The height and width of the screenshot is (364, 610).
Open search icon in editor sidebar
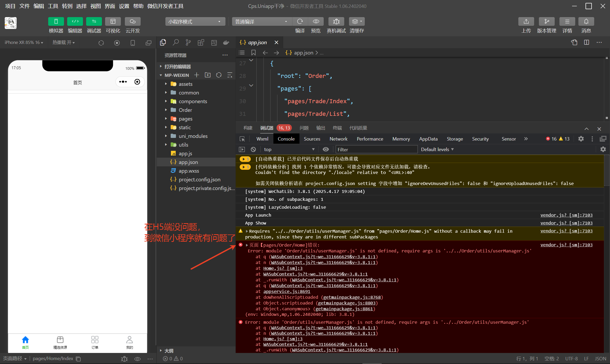175,42
